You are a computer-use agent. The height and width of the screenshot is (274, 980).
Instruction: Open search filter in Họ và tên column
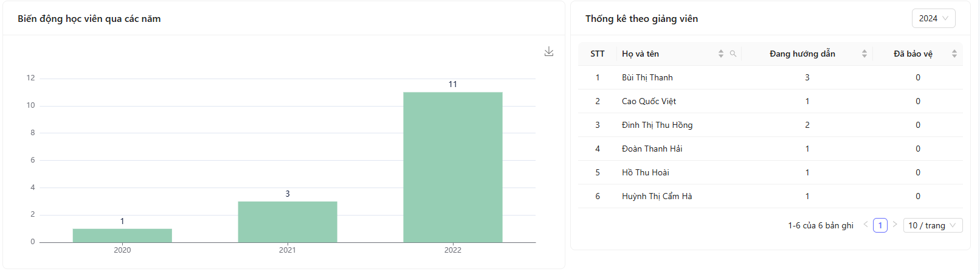tap(733, 54)
